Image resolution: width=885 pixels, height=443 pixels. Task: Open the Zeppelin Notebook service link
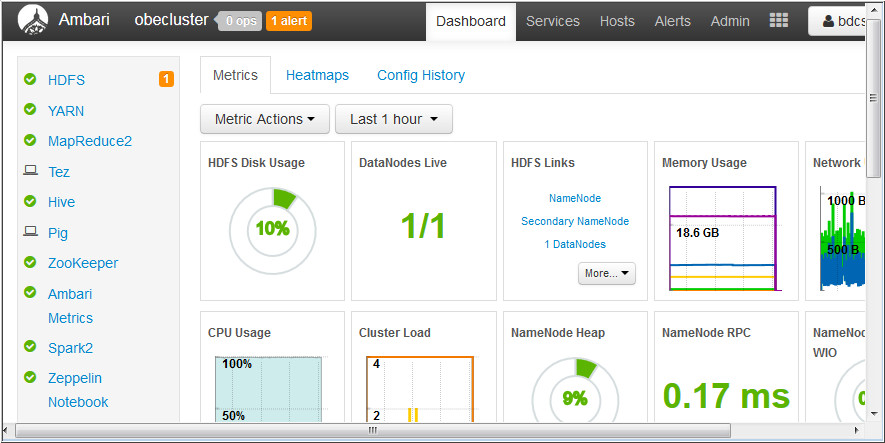coord(78,390)
